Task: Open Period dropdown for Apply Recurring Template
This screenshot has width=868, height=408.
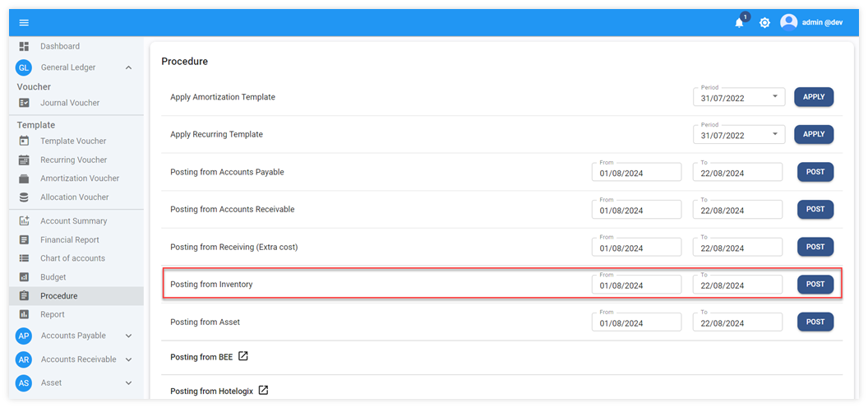Action: 774,135
